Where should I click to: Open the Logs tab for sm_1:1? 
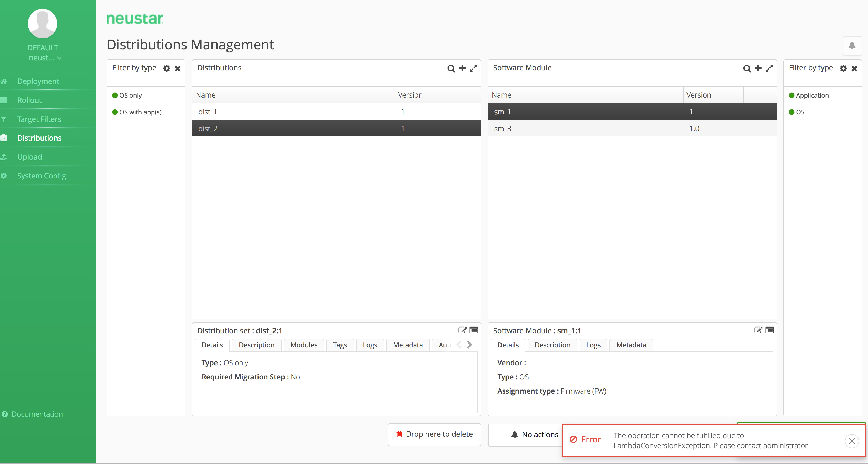(593, 345)
